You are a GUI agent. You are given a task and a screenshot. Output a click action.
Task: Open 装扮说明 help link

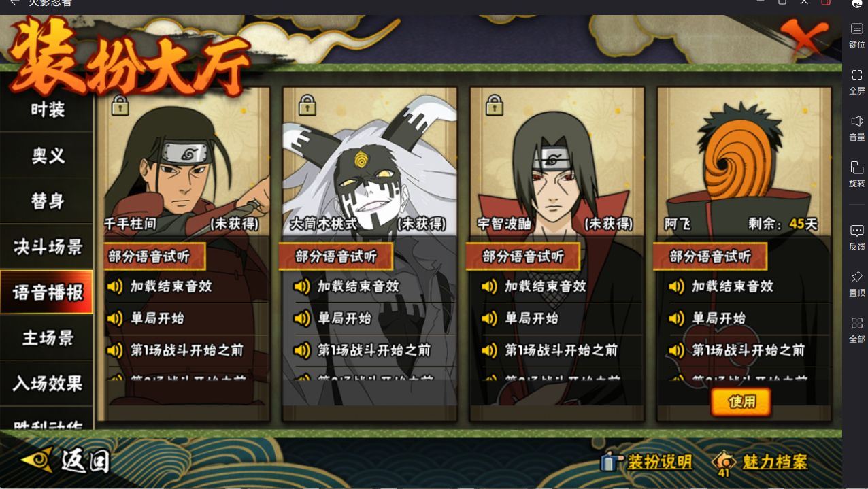(646, 462)
